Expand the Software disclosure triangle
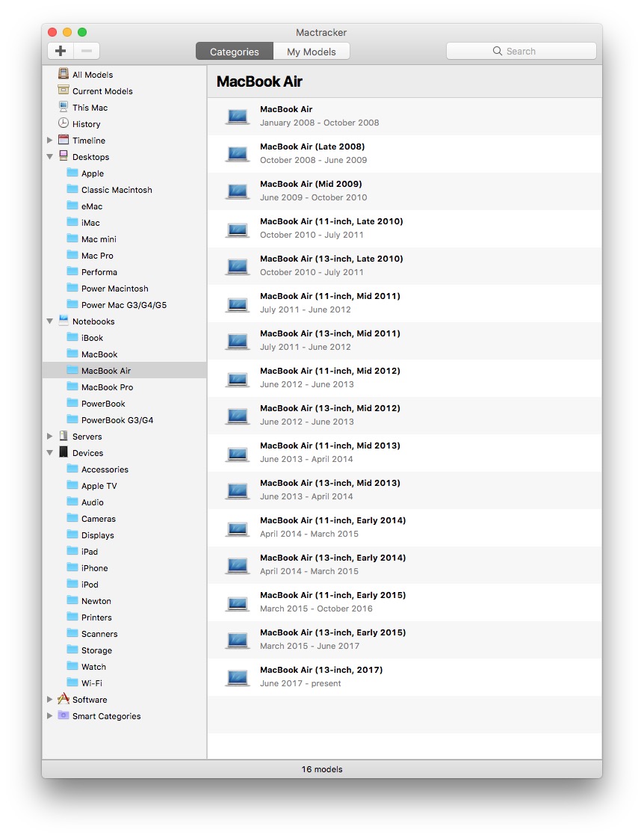 click(49, 699)
